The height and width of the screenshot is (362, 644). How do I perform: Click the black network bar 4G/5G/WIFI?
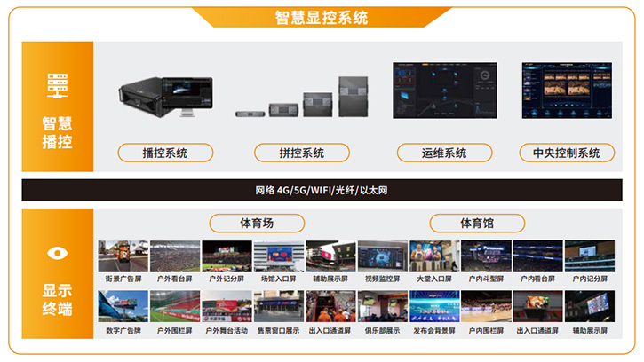[322, 191]
